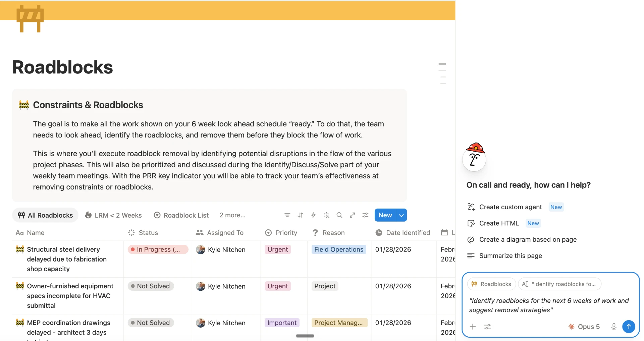The image size is (644, 341).
Task: Switch to the LRM < 2 Weeks view tab
Action: click(113, 215)
